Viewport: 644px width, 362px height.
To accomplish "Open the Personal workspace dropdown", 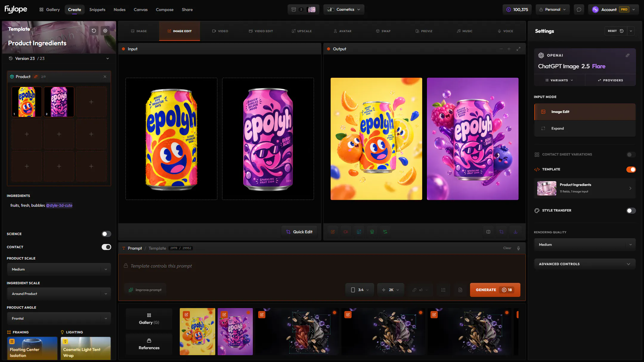I will [552, 10].
